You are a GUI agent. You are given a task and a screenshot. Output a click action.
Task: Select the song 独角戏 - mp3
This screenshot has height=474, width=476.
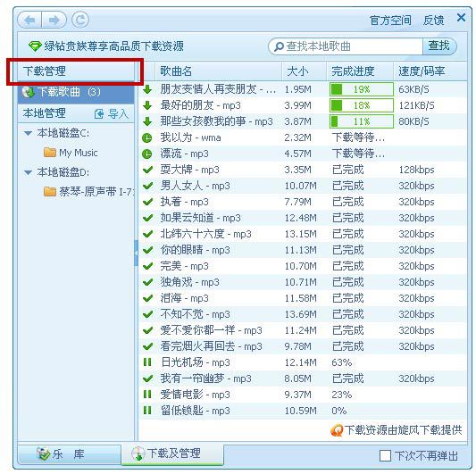pos(189,282)
